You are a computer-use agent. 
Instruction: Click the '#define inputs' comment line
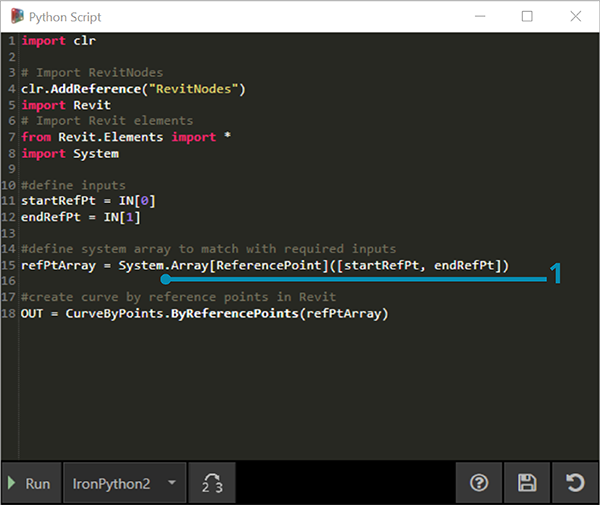click(73, 185)
